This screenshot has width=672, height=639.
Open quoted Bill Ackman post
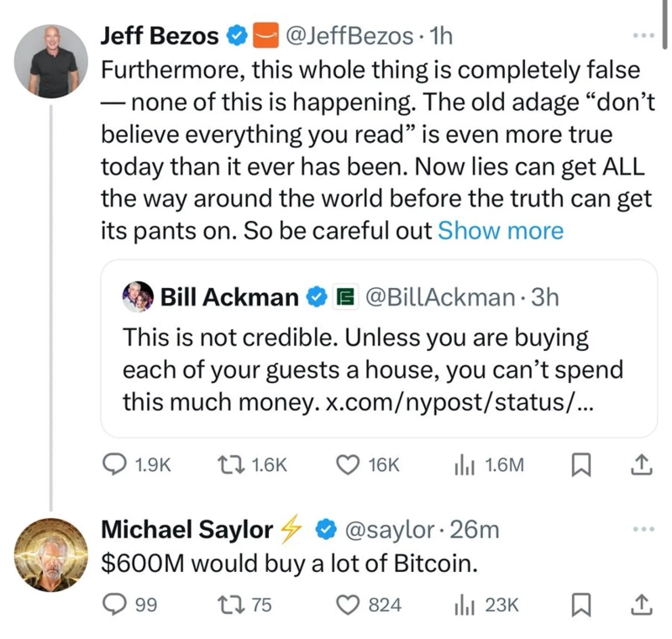(x=378, y=348)
